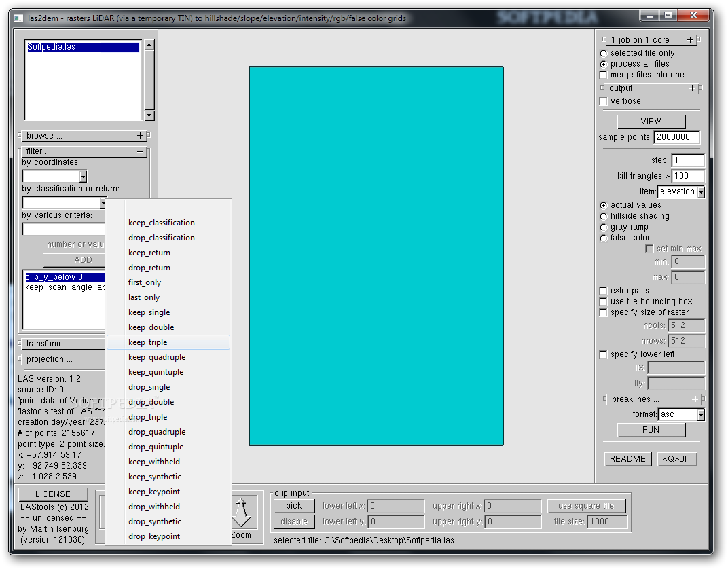Click the kill triangles input field

coord(688,176)
